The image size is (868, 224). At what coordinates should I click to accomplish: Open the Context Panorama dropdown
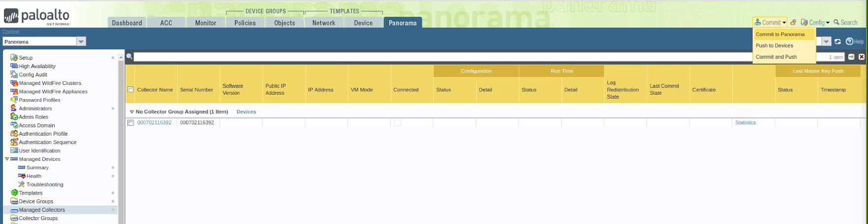click(x=81, y=41)
